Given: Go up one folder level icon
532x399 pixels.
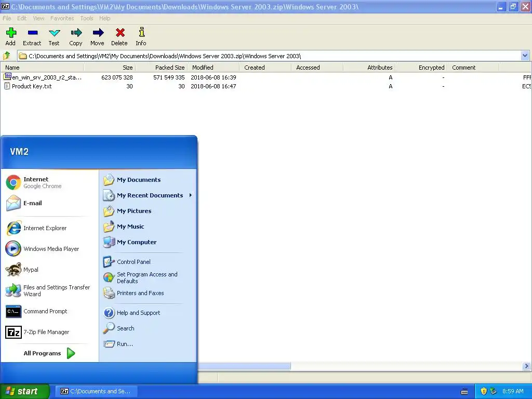Looking at the screenshot, I should (7, 56).
